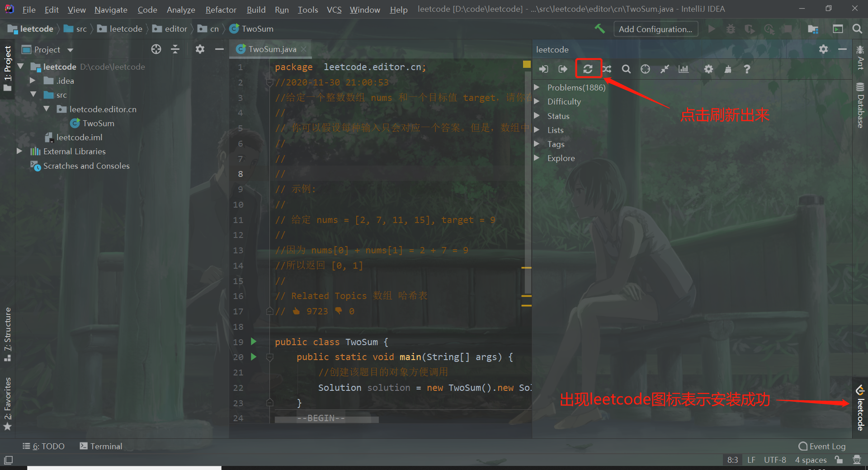Screen dimensions: 868x470
Task: Open the leetcode plugin help icon
Action: pos(747,69)
